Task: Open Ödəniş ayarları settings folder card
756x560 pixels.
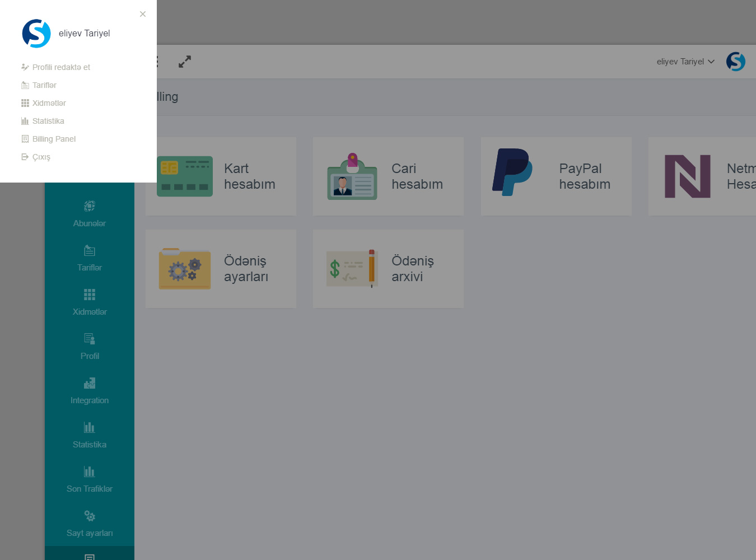Action: click(221, 269)
